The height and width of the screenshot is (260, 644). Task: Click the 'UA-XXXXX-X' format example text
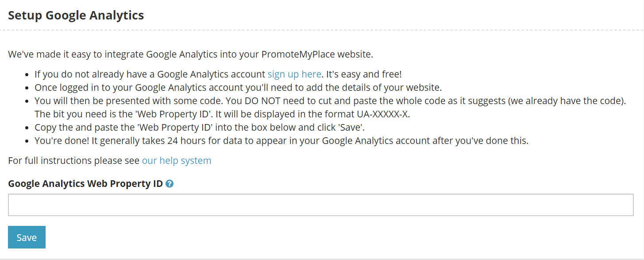(x=383, y=114)
